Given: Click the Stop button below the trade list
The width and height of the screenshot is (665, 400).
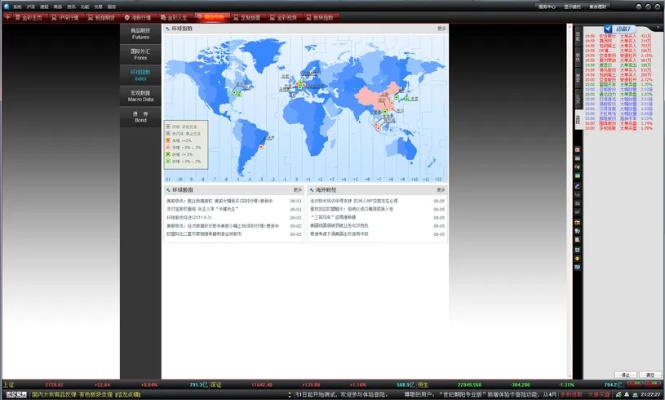Looking at the screenshot, I should tap(625, 374).
